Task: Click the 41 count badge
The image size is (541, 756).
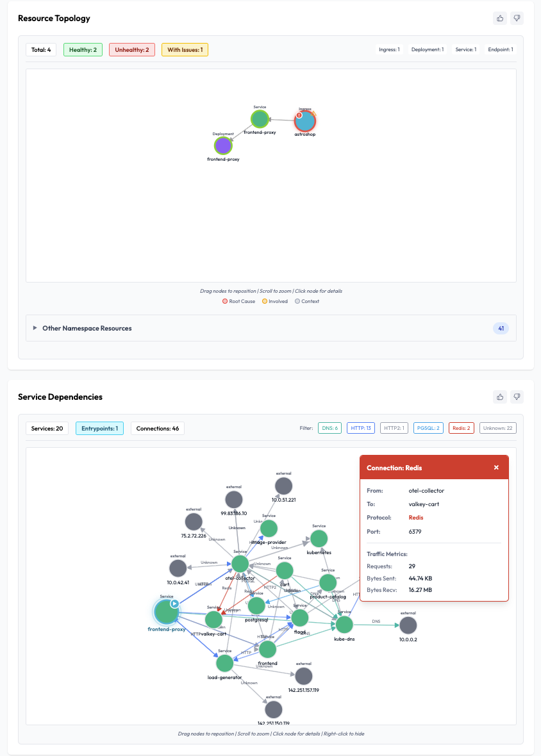Action: click(501, 328)
